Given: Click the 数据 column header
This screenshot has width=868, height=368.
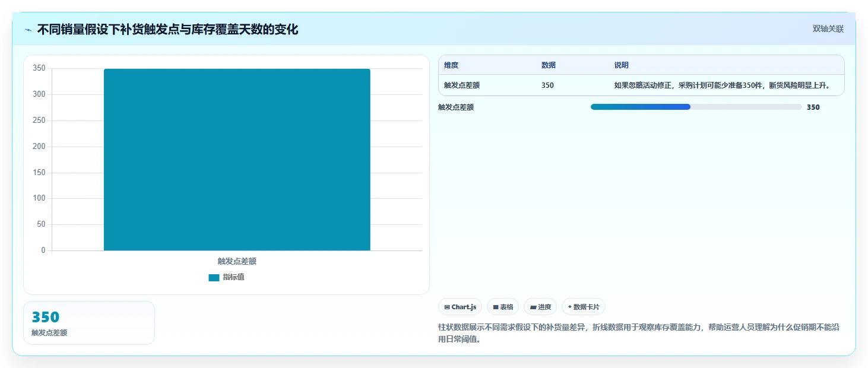Looking at the screenshot, I should coord(549,65).
